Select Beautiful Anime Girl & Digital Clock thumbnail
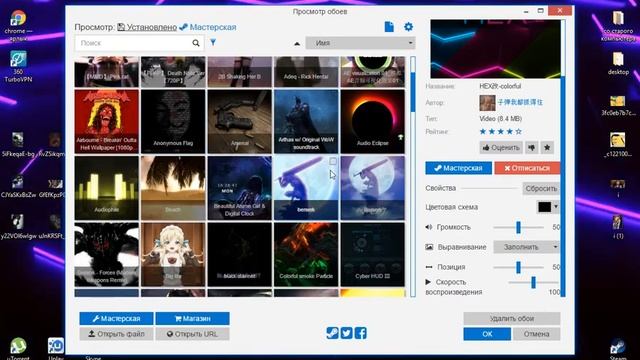 [x=240, y=188]
